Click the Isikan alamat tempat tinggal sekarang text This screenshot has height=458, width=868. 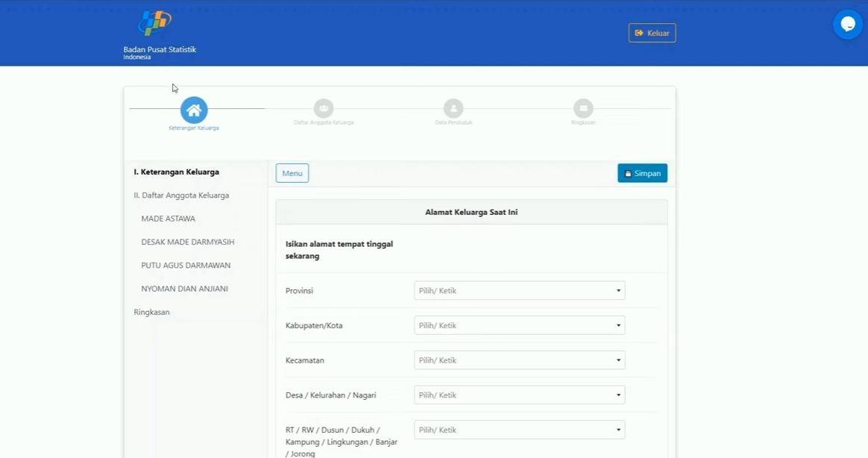[339, 250]
